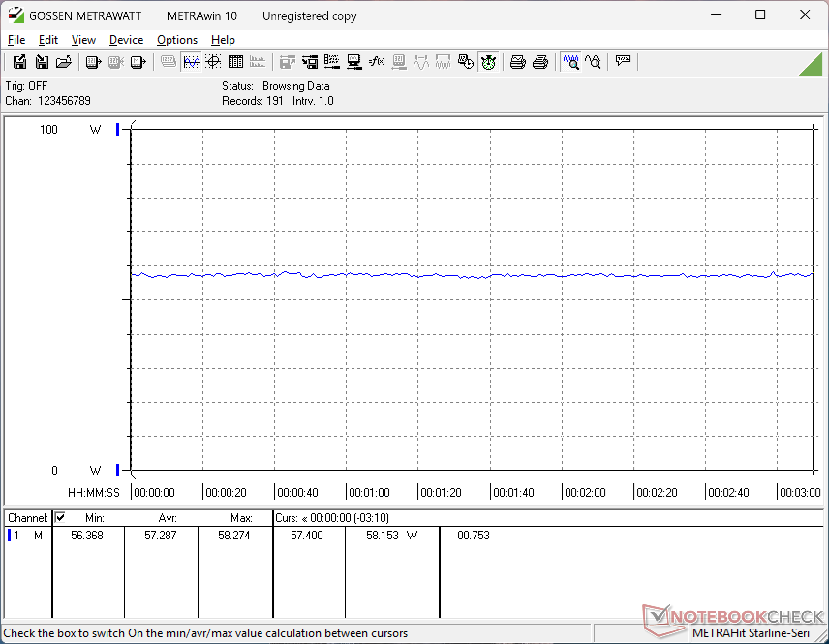Toggle the green stopwatch icon
Screen dimensions: 829x644
pyautogui.click(x=489, y=62)
